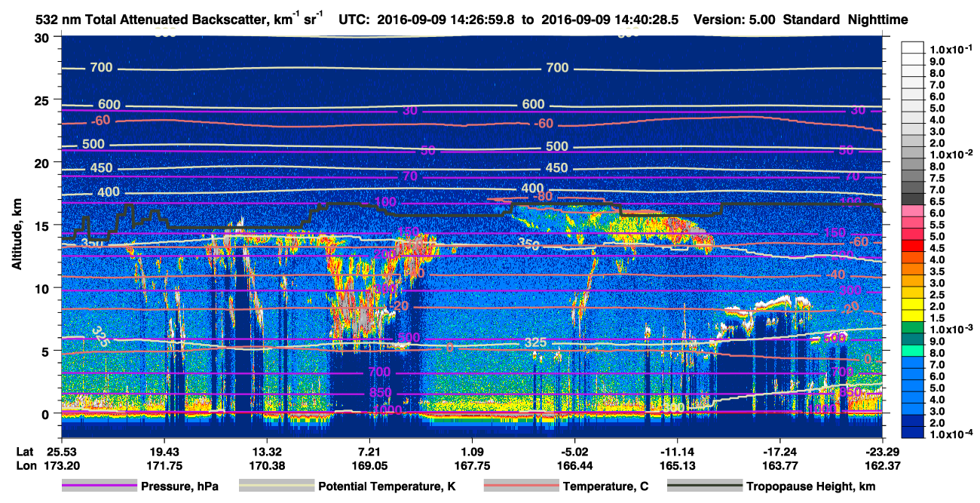
Task: Click longitude value '169.05'
Action: click(369, 465)
